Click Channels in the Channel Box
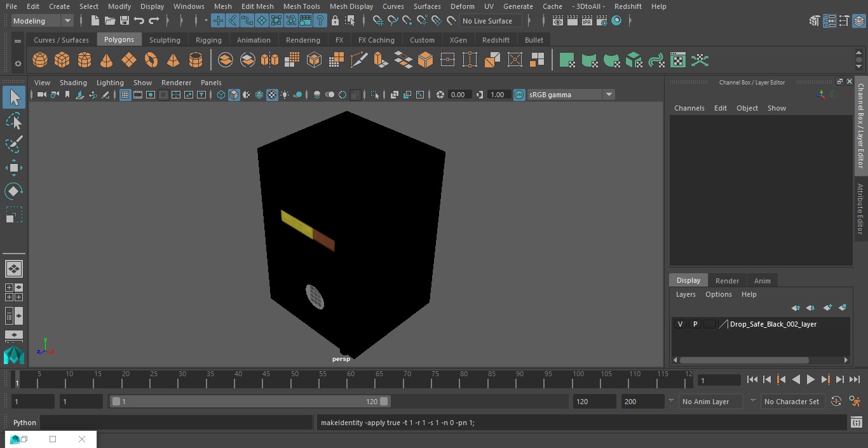This screenshot has width=868, height=448. coord(689,108)
